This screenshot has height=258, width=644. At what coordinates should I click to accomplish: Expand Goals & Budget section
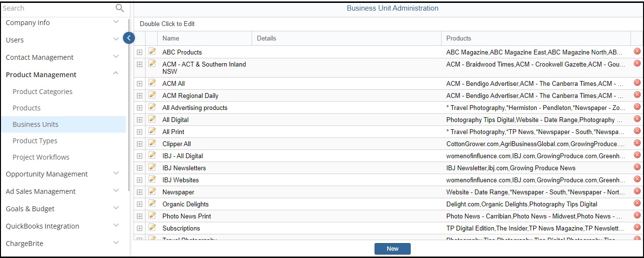coord(116,208)
